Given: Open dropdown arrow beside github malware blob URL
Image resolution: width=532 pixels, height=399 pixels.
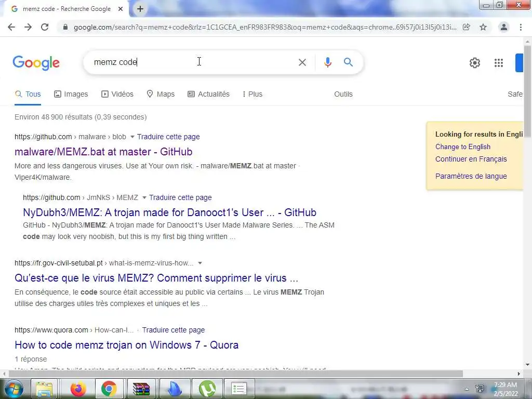Looking at the screenshot, I should [132, 137].
